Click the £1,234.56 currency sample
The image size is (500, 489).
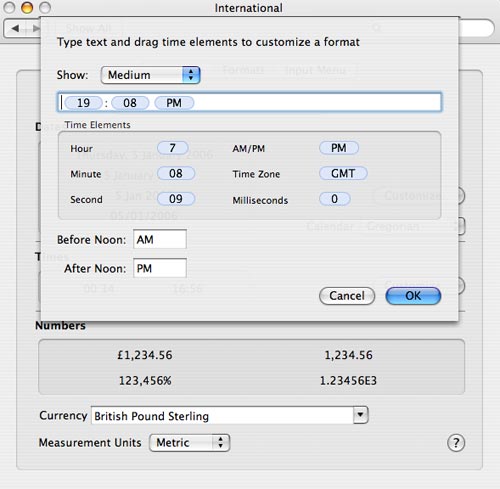pos(145,355)
